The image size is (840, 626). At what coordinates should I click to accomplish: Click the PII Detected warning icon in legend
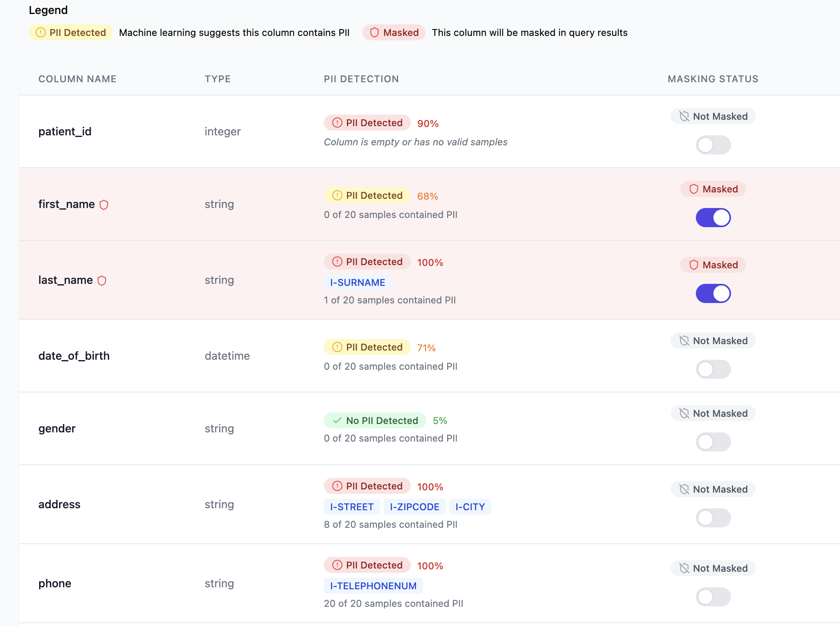click(41, 33)
